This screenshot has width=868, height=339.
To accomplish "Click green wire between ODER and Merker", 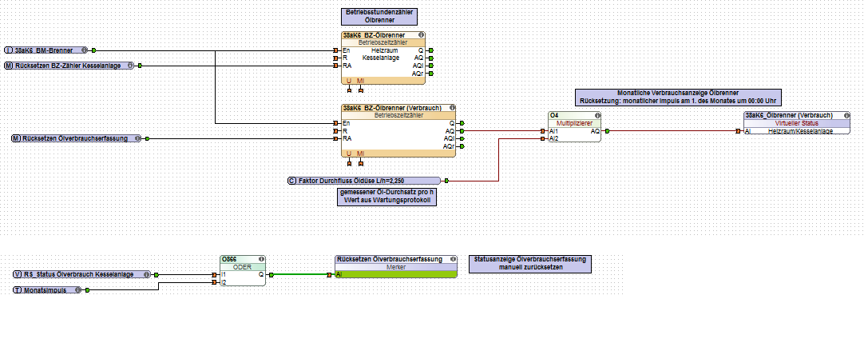I will click(300, 274).
